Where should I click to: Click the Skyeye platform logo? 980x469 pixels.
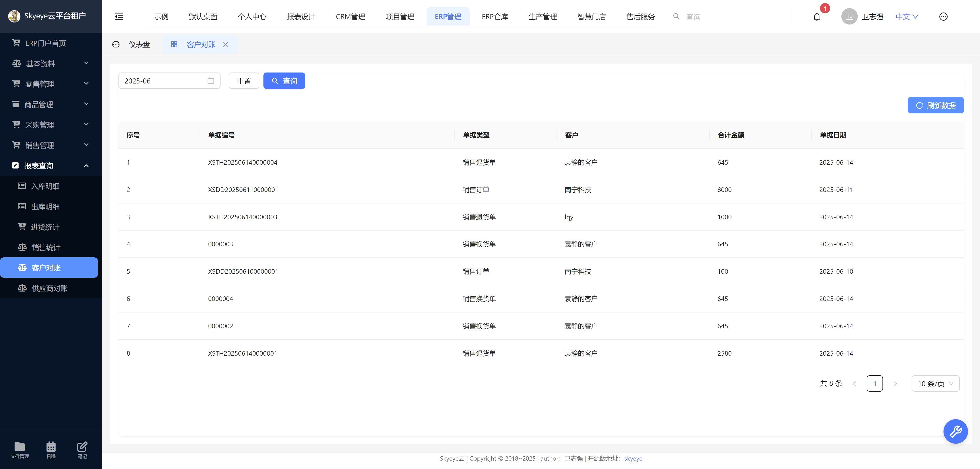pos(14,16)
